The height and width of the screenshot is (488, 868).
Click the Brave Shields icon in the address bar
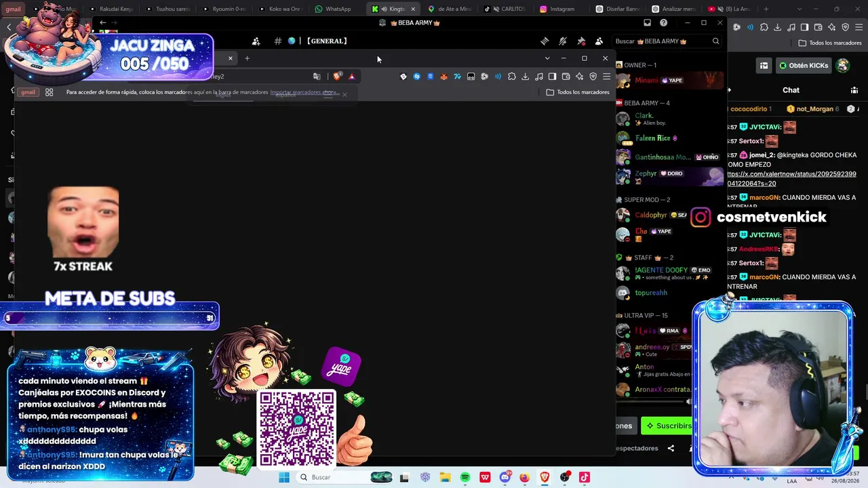(337, 77)
